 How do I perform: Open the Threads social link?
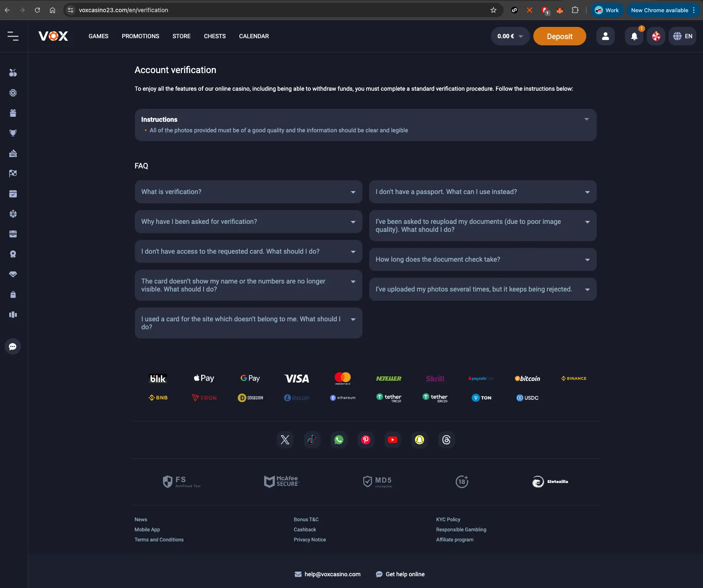tap(446, 440)
